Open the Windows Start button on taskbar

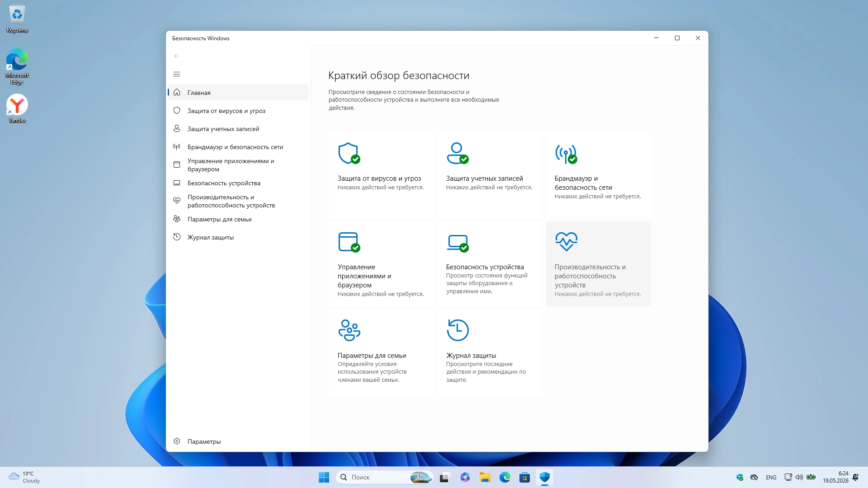(324, 477)
